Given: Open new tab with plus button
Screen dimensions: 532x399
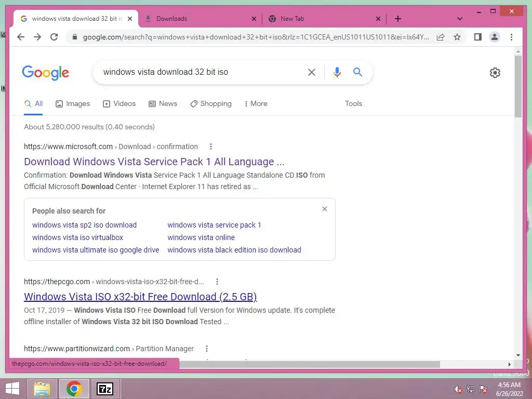Looking at the screenshot, I should click(x=398, y=19).
